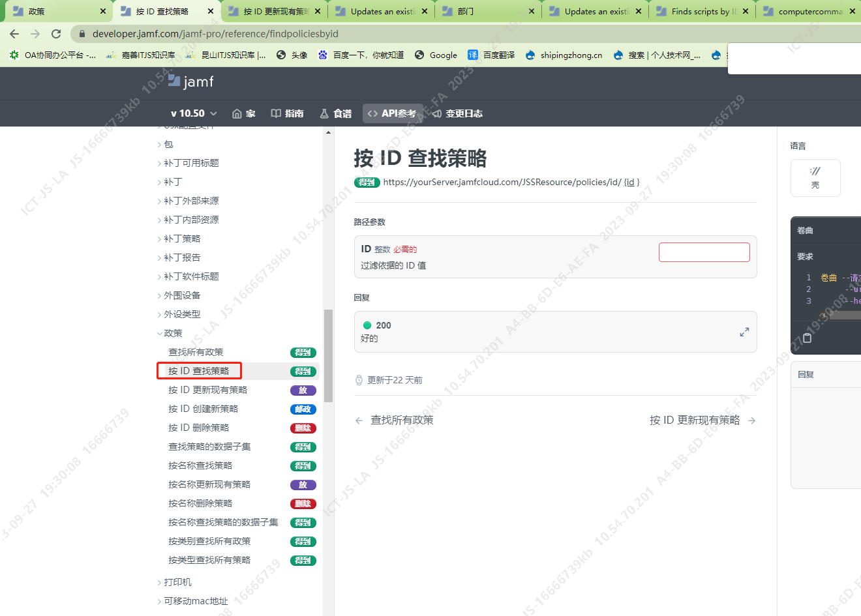
Task: Click the browser back arrow
Action: coord(14,34)
